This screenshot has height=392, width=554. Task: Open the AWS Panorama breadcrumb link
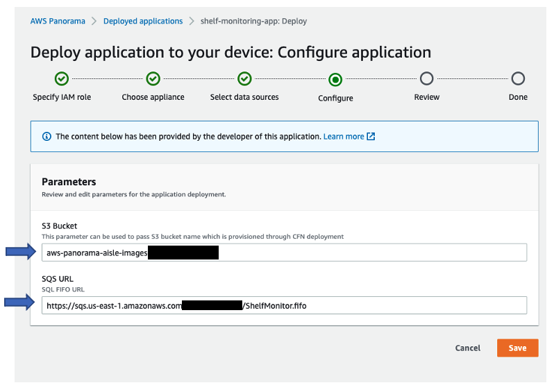(58, 22)
